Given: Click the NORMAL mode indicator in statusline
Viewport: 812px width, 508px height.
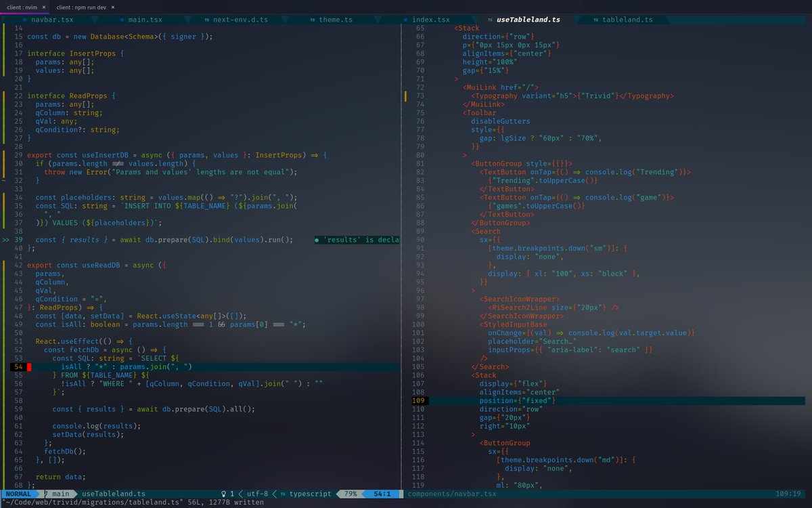Looking at the screenshot, I should [x=18, y=494].
